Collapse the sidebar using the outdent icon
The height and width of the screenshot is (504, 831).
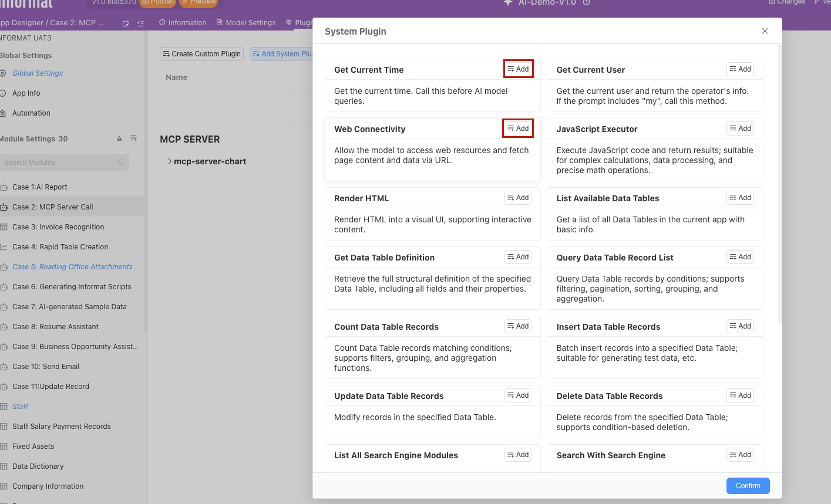(140, 23)
